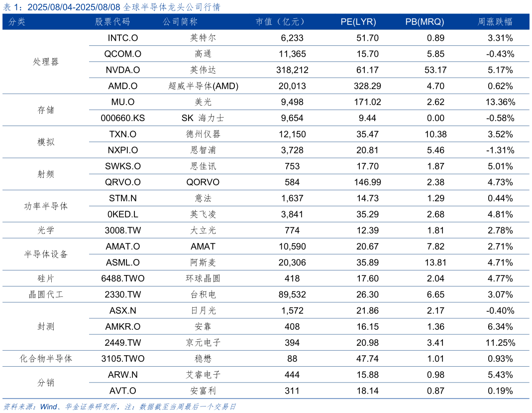532x413 pixels.
Task: Select weekly change 11.25%
Action: [x=501, y=343]
